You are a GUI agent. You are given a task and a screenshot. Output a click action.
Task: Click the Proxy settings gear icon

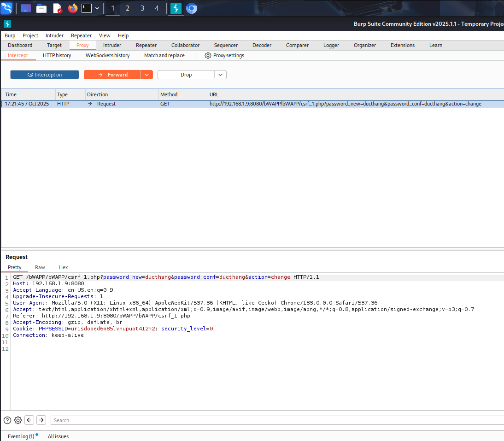(x=208, y=55)
